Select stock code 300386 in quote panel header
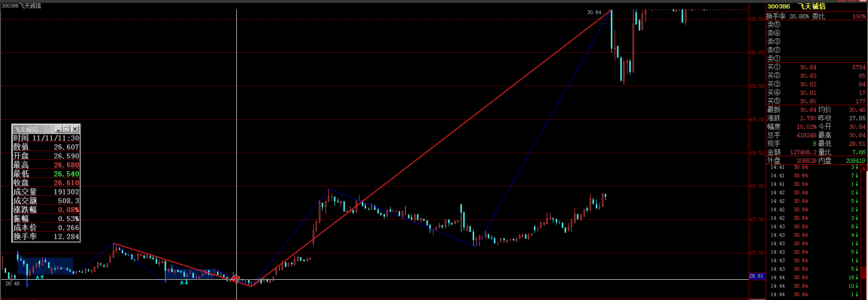Viewport: 868px width, 300px height. point(779,7)
